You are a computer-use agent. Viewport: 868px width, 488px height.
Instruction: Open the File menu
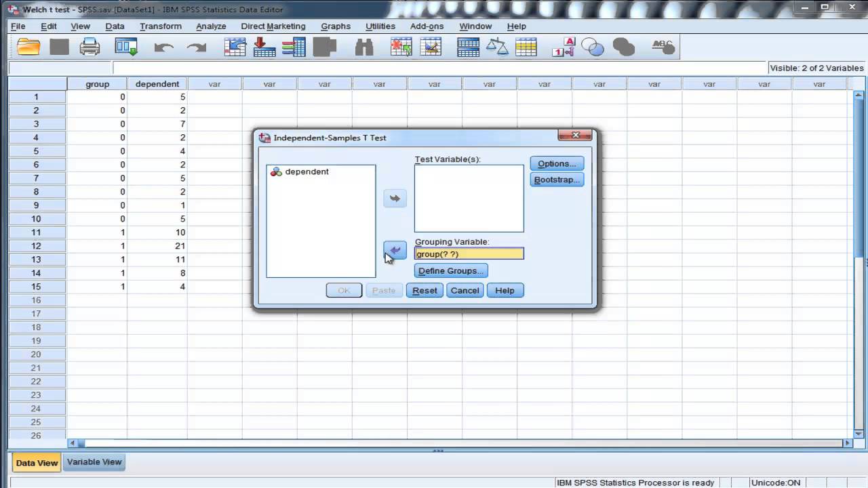click(18, 26)
